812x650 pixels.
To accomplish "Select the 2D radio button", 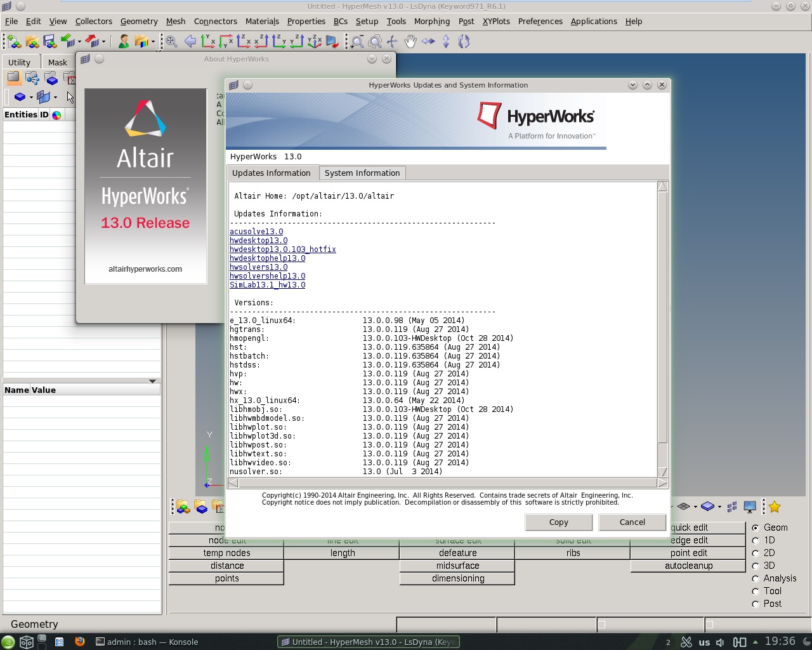I will tap(756, 553).
